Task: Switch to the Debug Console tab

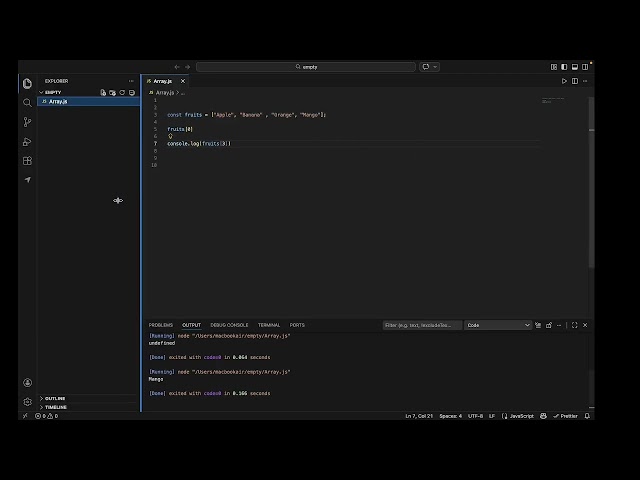Action: 229,325
